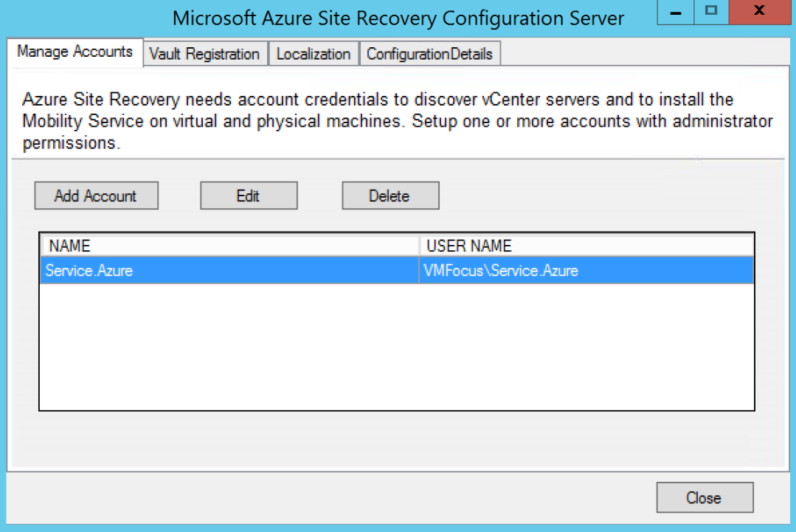Click the divider below the description

click(398, 156)
